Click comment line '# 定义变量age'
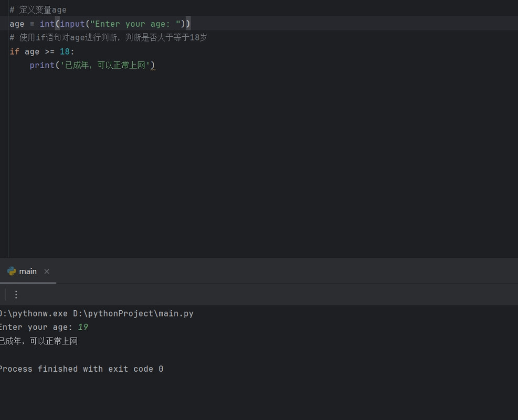 click(x=38, y=10)
